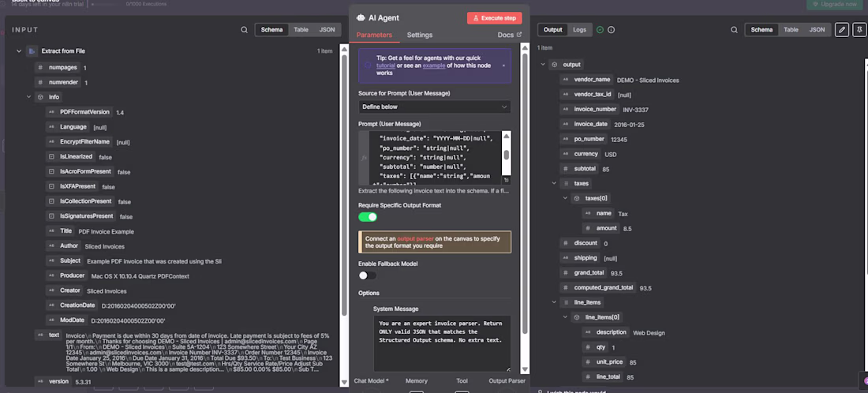Click the array icon beside taxes
Viewport: 868px width, 393px height.
click(x=566, y=183)
